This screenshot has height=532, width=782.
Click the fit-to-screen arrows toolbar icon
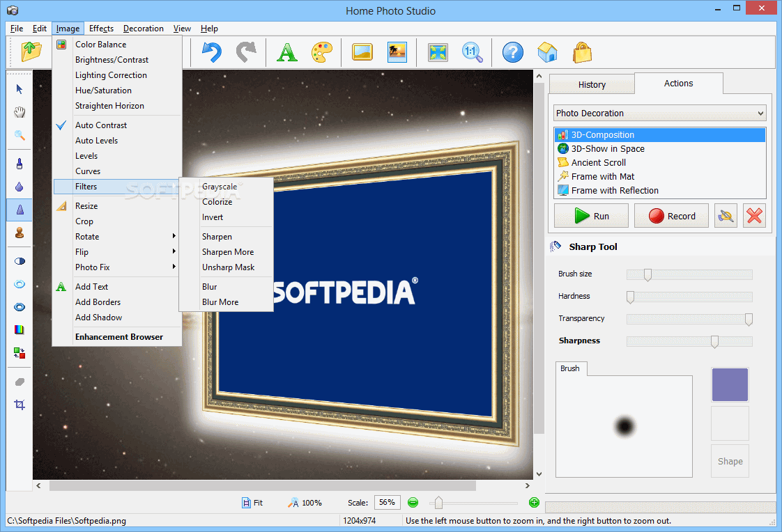coord(438,52)
